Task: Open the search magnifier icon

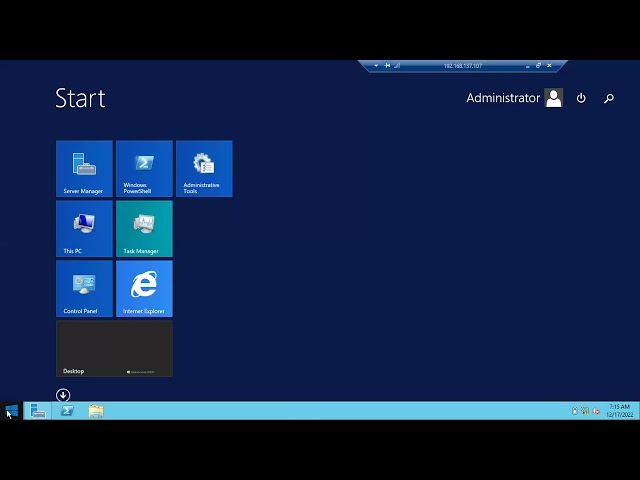Action: [609, 98]
